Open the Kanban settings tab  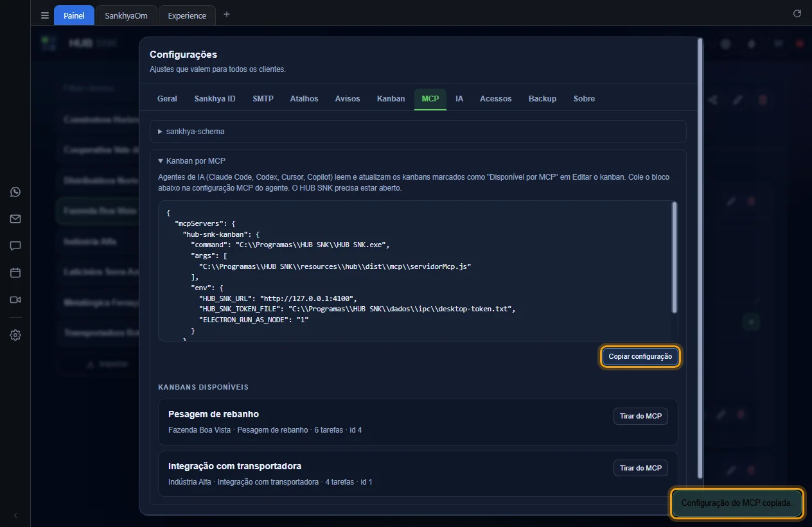coord(391,99)
